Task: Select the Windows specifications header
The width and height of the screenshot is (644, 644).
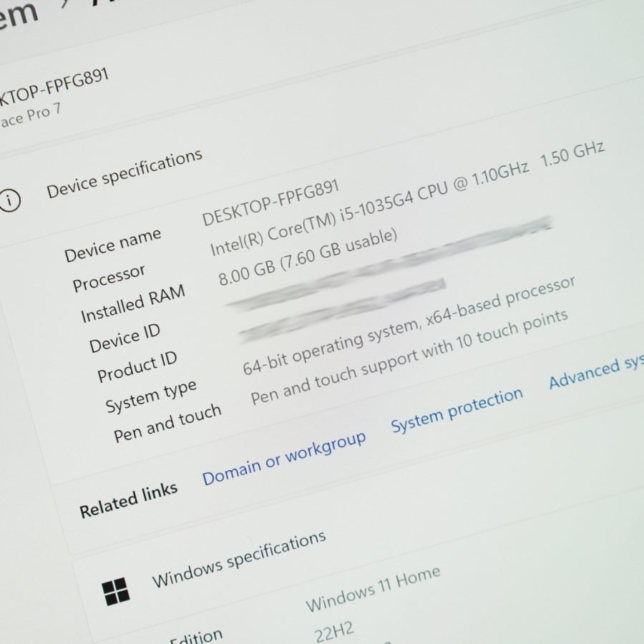Action: point(239,559)
